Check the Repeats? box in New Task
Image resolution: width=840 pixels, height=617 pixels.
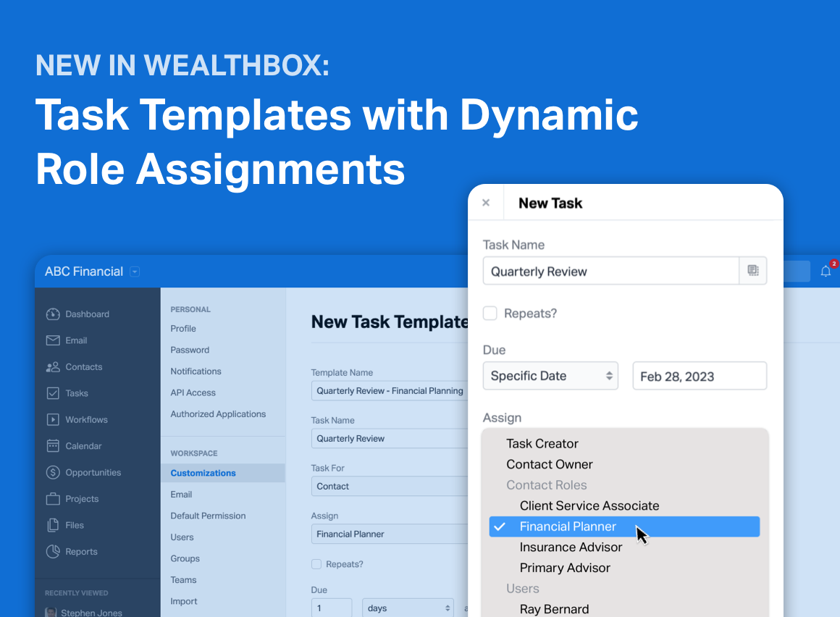pyautogui.click(x=490, y=314)
